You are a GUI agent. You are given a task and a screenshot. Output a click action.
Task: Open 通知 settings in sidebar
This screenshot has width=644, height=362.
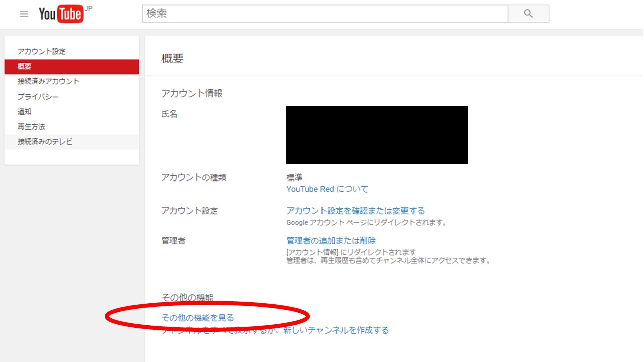click(x=71, y=112)
